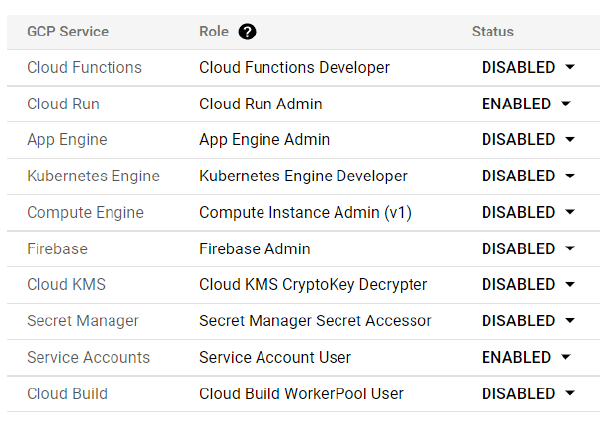This screenshot has width=600, height=424.
Task: Expand App Engine status dropdown
Action: 570,140
